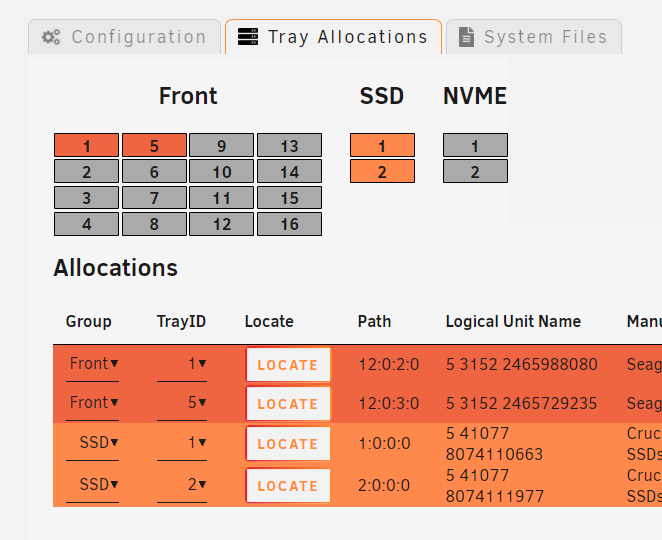Open the Configuration tab
This screenshot has width=662, height=540.
[x=125, y=37]
